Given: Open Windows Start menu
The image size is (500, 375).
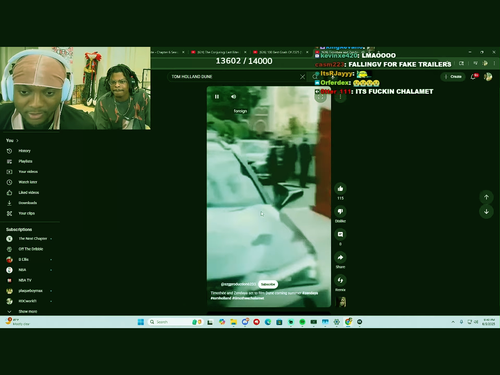Looking at the screenshot, I should coord(141,322).
